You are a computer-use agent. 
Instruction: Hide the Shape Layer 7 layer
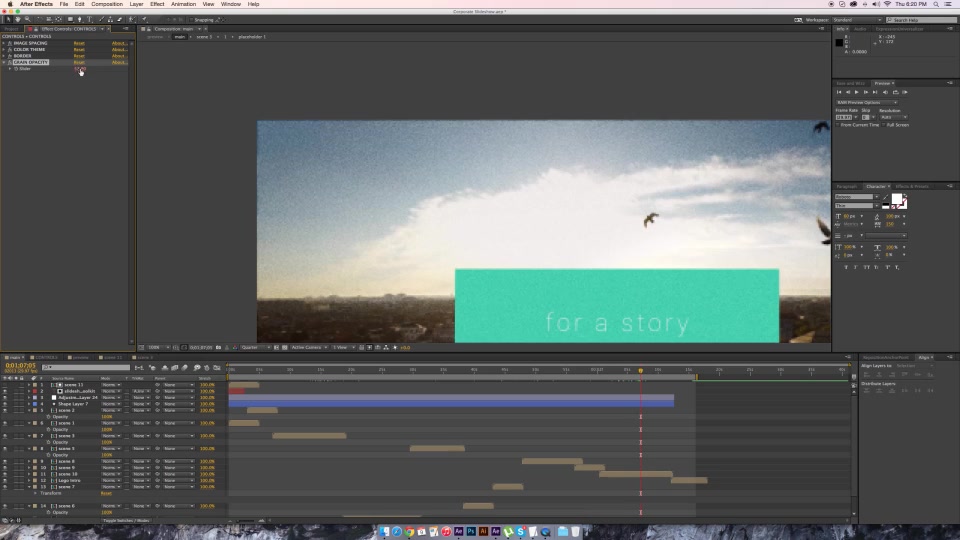coord(5,403)
